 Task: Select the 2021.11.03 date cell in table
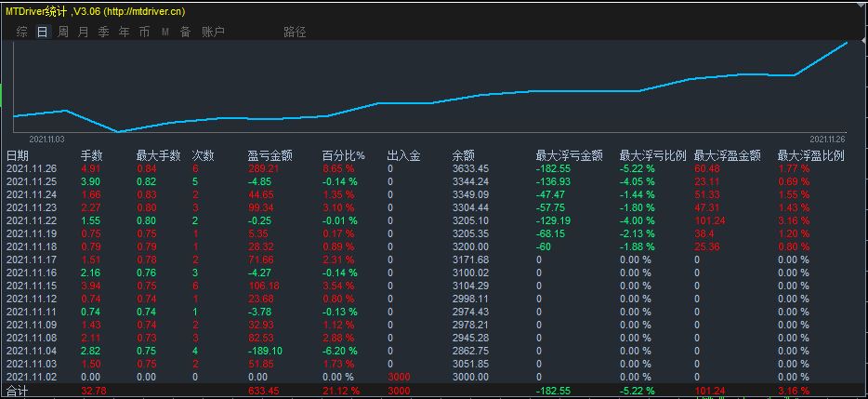click(32, 364)
